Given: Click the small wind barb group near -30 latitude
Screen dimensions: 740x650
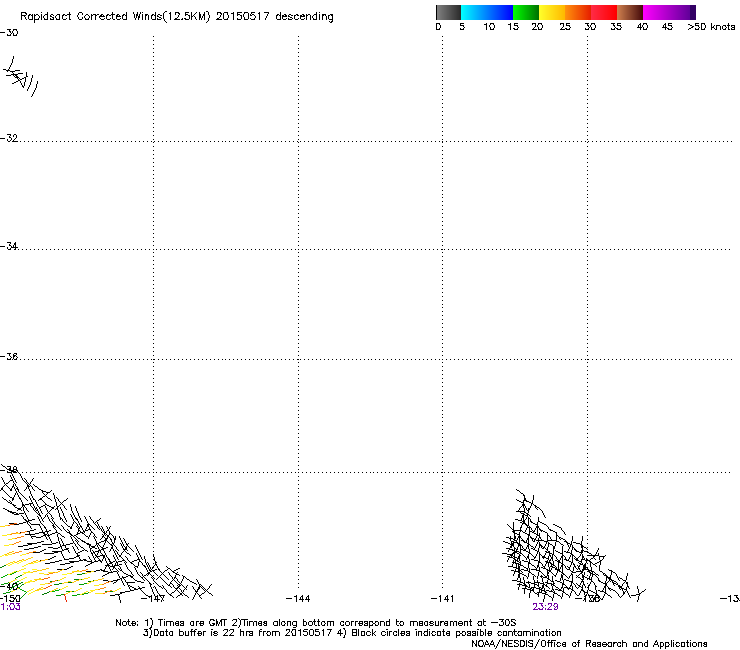Looking at the screenshot, I should (21, 77).
